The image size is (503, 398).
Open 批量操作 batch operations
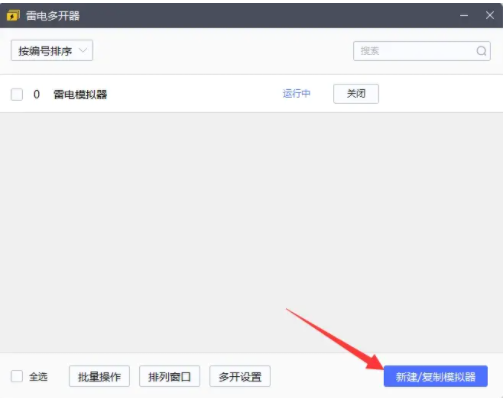coord(99,376)
